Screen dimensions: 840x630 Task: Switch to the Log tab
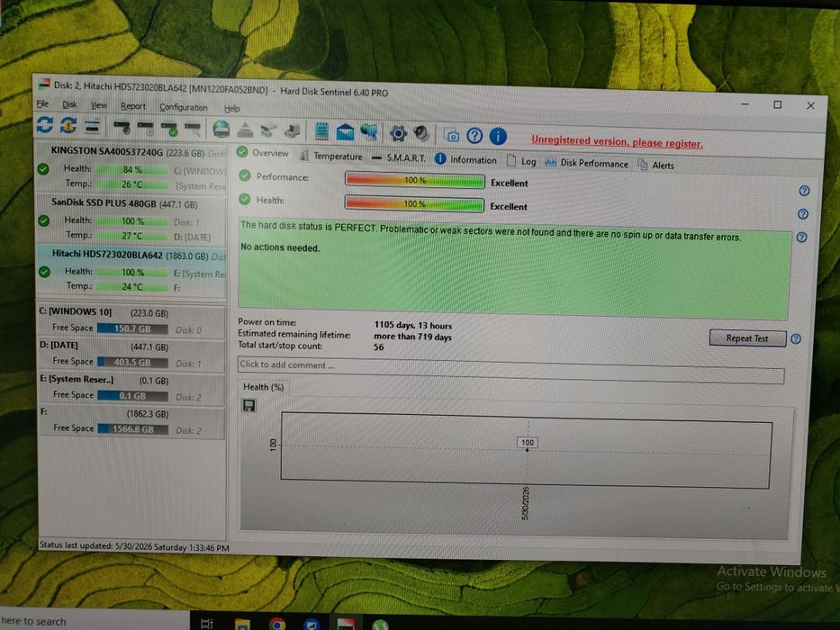click(522, 161)
